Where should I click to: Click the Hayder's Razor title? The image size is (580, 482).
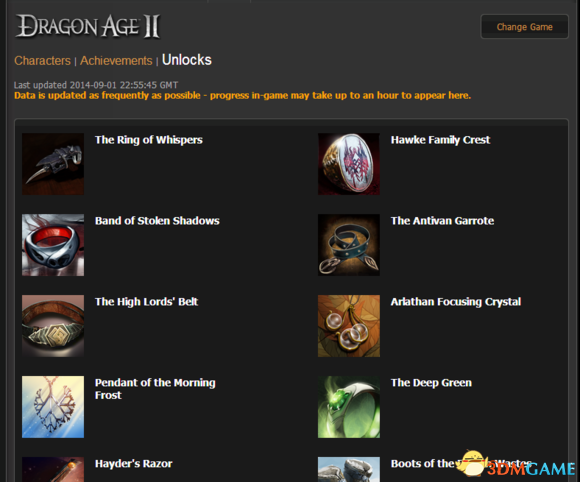click(134, 464)
